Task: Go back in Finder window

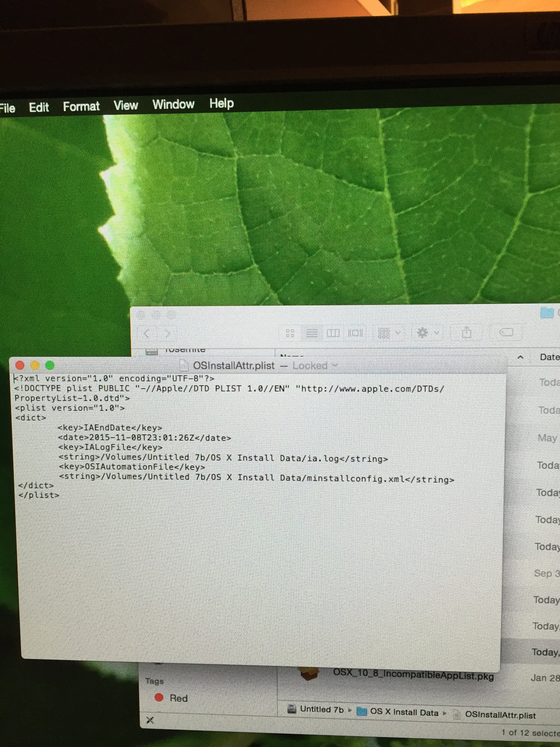Action: 147,334
